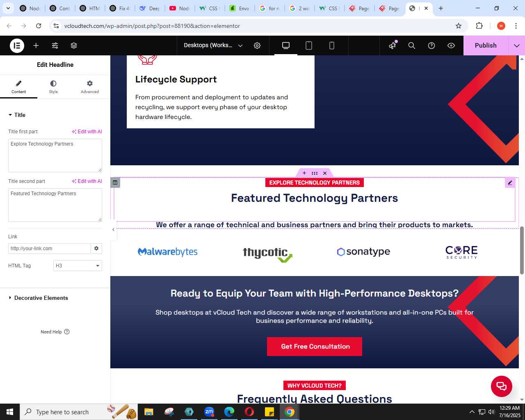Open link options gear icon
The width and height of the screenshot is (525, 420).
[96, 249]
